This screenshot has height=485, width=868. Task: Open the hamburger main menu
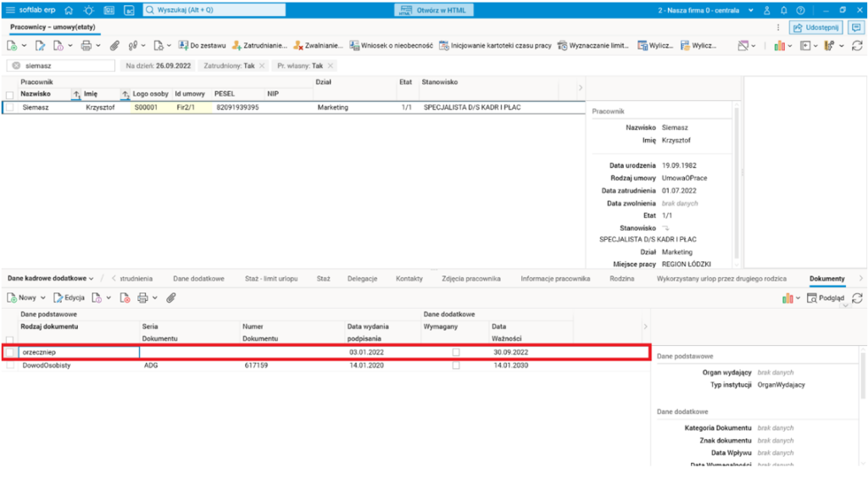coord(10,10)
